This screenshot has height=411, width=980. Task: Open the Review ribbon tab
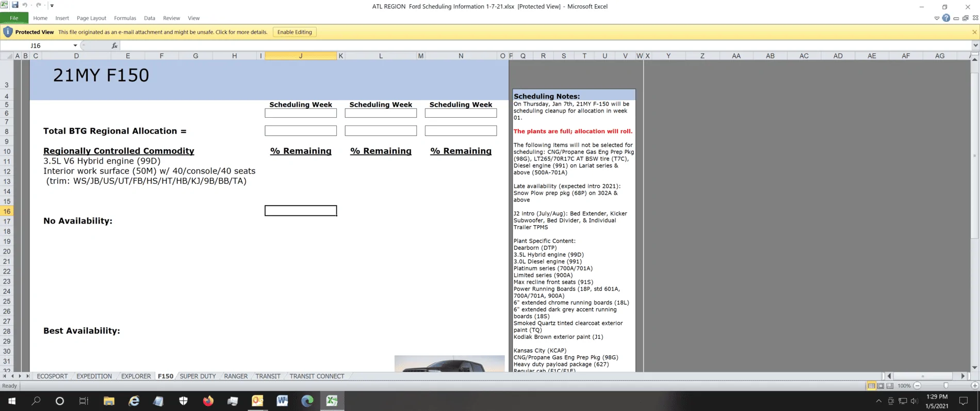tap(171, 18)
